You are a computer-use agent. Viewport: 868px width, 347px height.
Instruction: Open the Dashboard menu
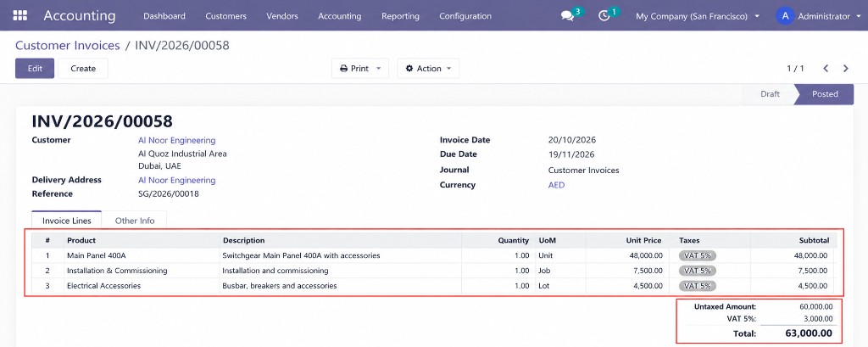pyautogui.click(x=164, y=16)
